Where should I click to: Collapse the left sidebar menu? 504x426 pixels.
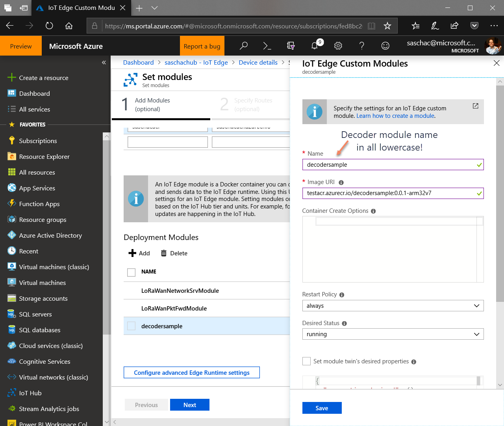104,63
